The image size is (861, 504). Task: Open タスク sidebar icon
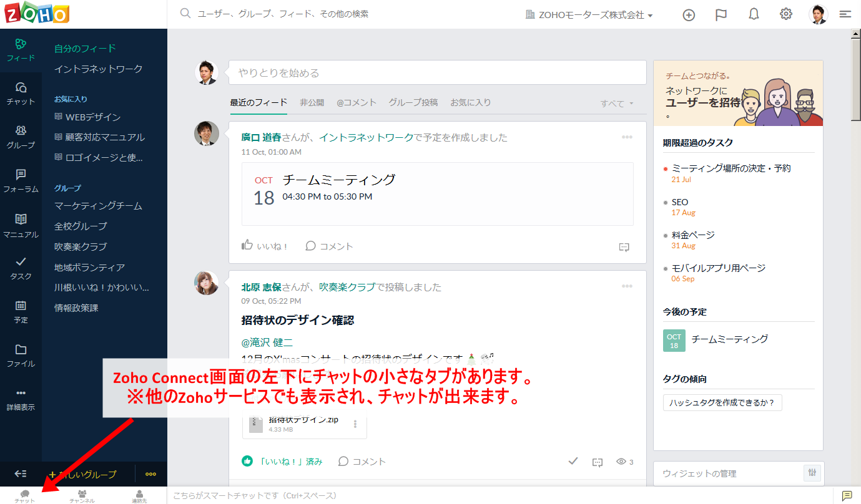pos(21,268)
